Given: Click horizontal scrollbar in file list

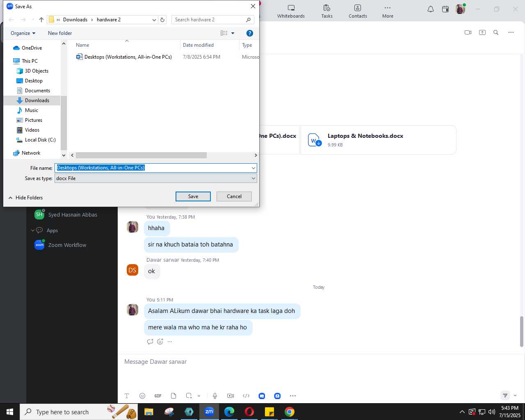Looking at the screenshot, I should [x=141, y=155].
